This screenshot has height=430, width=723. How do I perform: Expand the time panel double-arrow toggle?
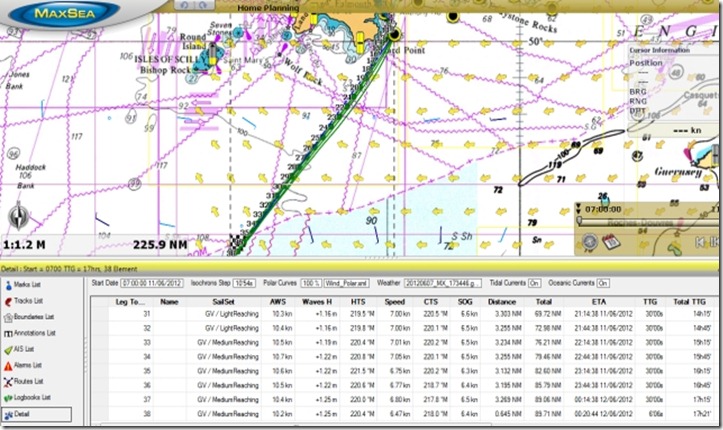579,209
